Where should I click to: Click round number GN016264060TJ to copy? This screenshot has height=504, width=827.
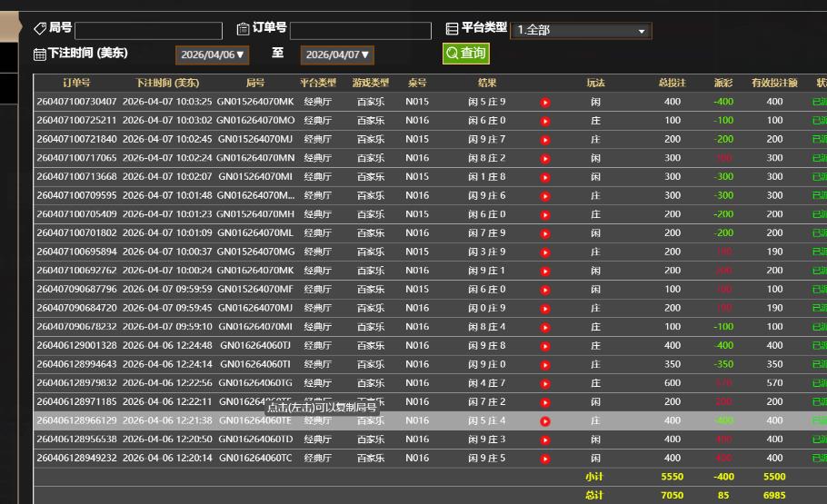[255, 345]
